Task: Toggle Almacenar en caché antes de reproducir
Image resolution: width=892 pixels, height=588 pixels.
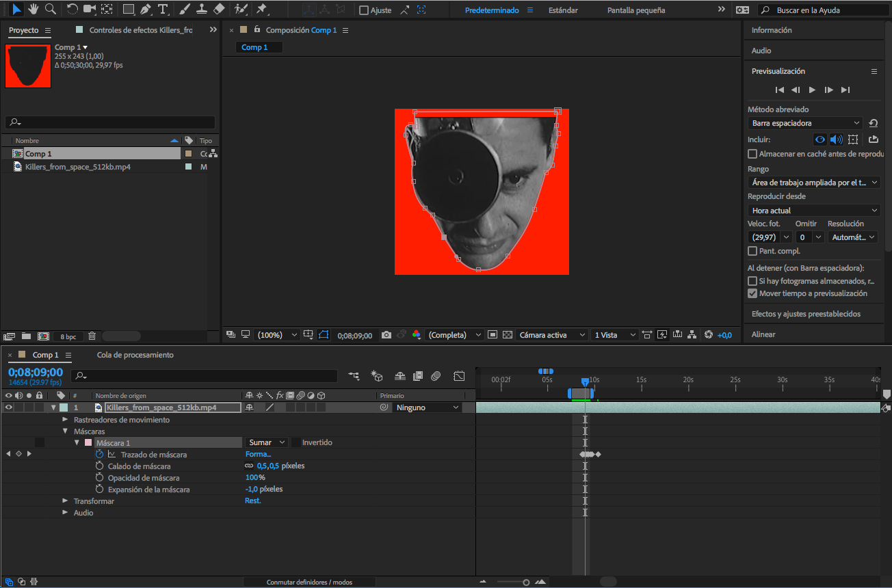Action: [x=752, y=155]
